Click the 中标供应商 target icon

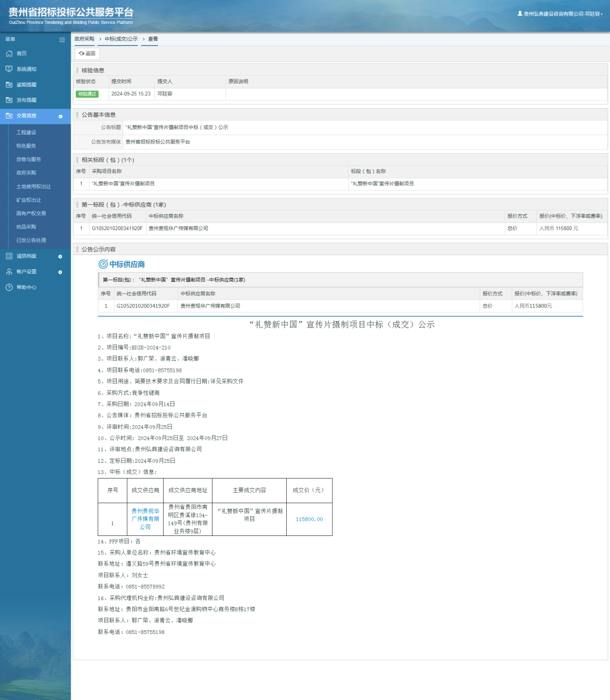point(103,264)
